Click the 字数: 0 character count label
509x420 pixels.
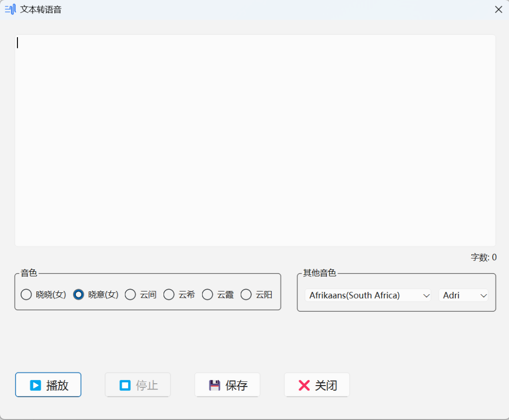(484, 258)
